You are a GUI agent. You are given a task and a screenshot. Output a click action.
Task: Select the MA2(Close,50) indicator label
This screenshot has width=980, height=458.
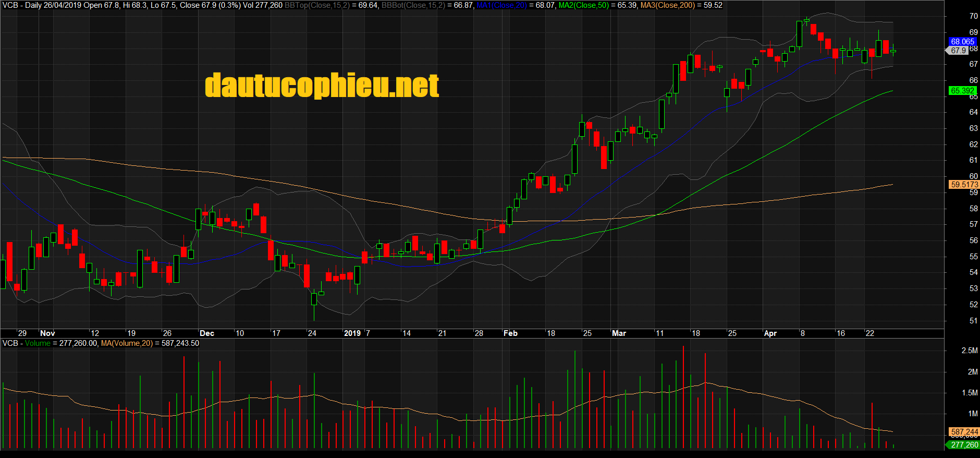[584, 5]
